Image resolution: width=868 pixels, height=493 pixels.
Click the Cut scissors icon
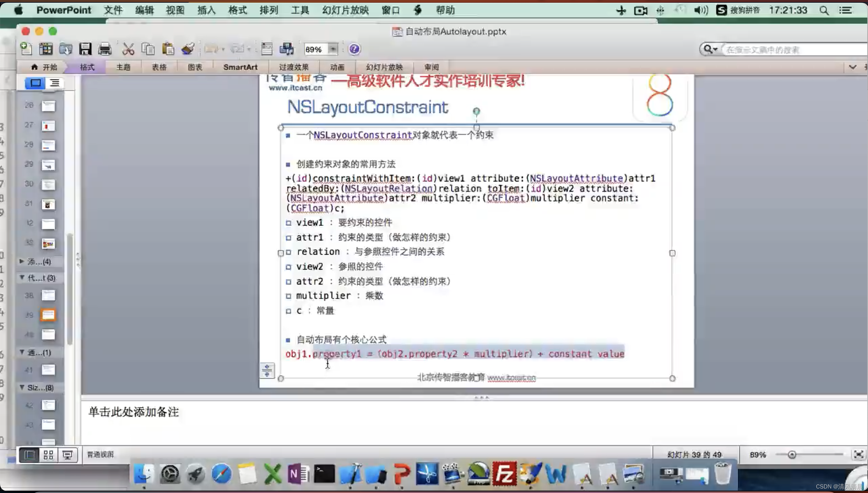(128, 49)
